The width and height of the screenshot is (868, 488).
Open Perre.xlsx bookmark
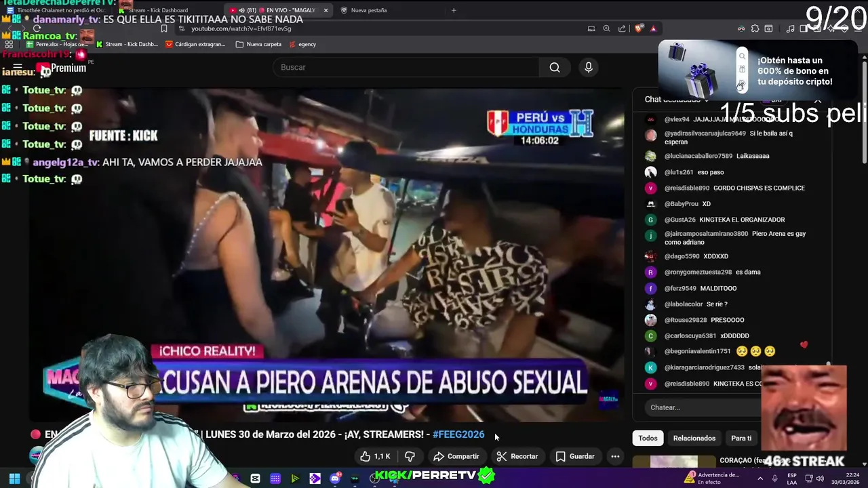point(57,44)
